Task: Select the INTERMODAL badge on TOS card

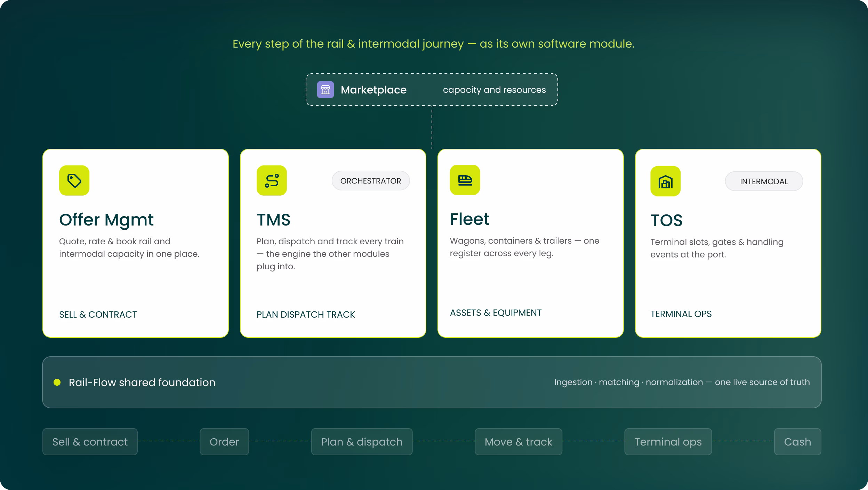Action: 764,181
